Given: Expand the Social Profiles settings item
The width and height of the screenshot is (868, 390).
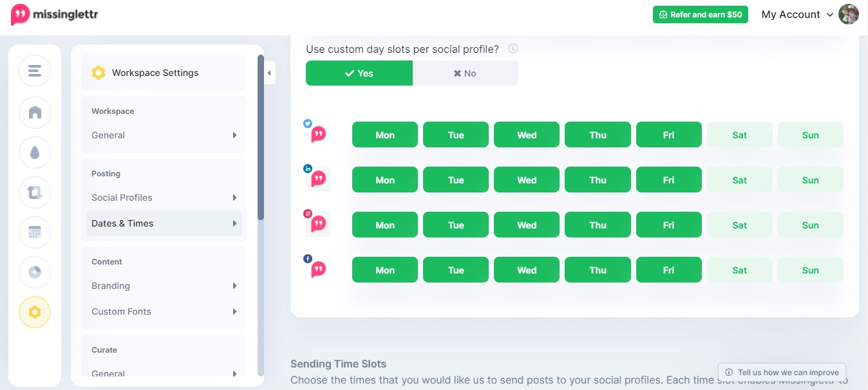Looking at the screenshot, I should [164, 198].
